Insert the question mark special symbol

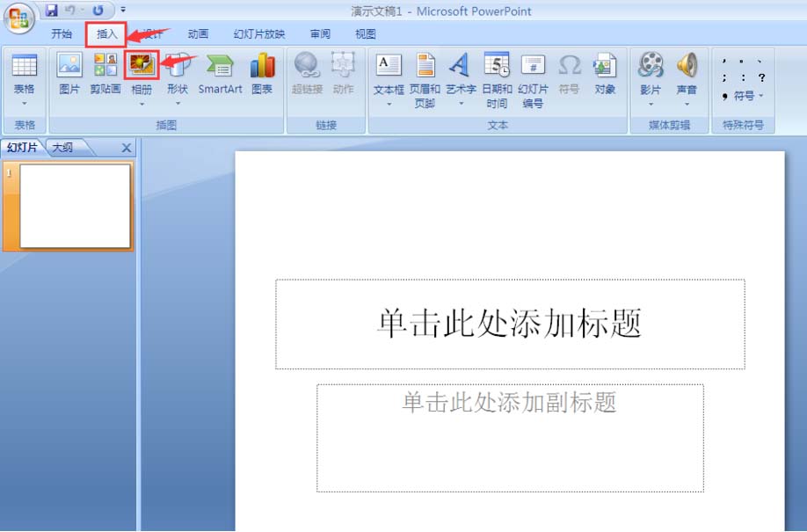pyautogui.click(x=761, y=77)
